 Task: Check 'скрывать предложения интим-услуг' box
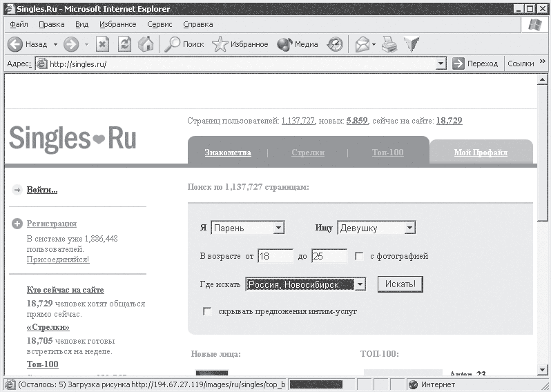pos(207,311)
